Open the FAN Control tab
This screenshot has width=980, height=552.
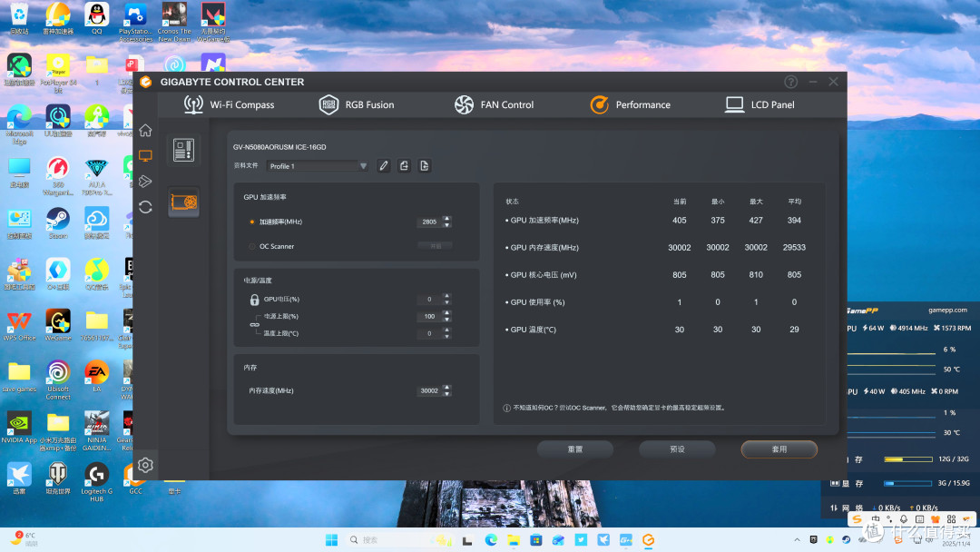[494, 104]
